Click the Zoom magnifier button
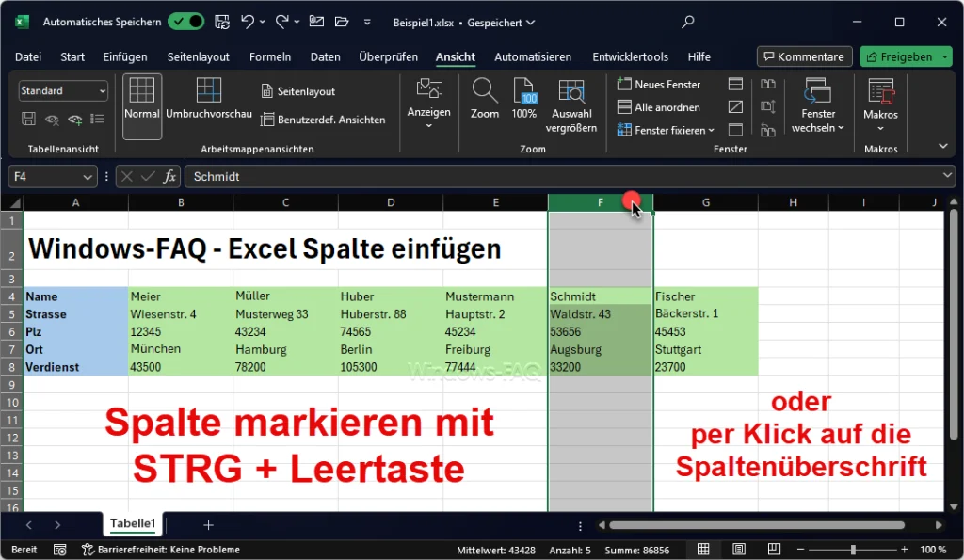 coord(485,99)
